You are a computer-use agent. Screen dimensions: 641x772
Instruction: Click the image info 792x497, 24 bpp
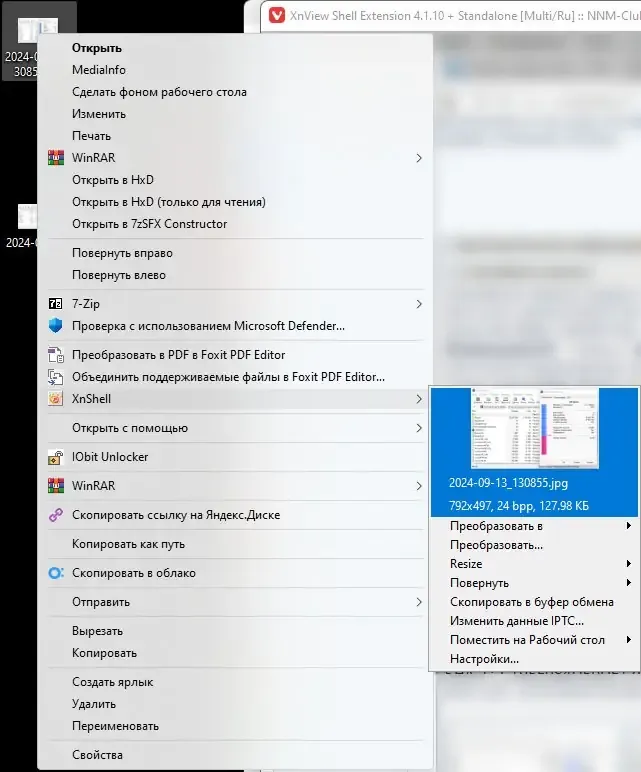click(518, 506)
